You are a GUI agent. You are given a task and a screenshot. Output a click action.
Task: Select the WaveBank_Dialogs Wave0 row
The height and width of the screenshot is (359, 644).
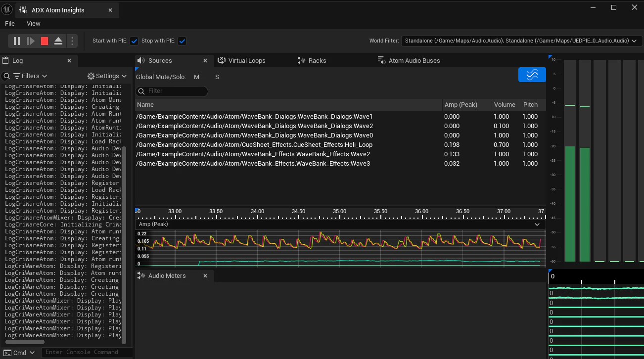pyautogui.click(x=340, y=135)
